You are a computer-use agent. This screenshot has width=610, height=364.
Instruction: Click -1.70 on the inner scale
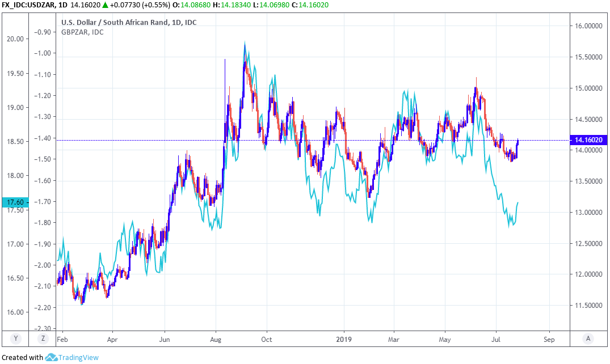[x=43, y=201]
